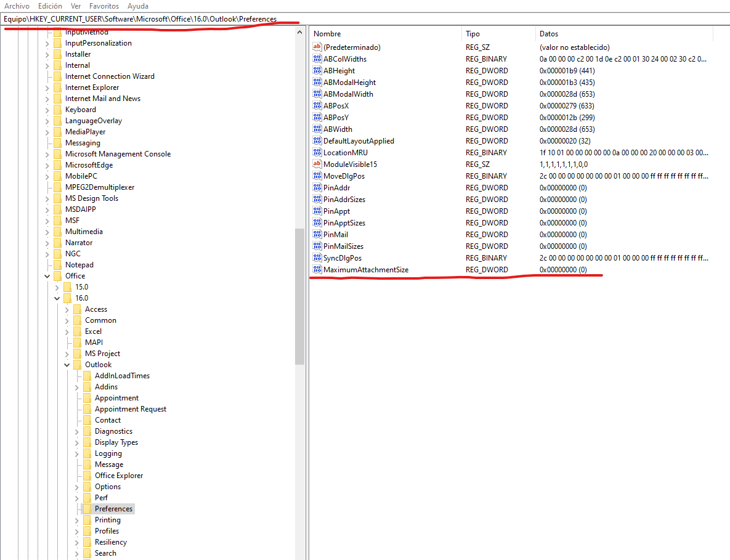This screenshot has width=730, height=560.
Task: Click the binary icon of ABColWidths
Action: (317, 59)
